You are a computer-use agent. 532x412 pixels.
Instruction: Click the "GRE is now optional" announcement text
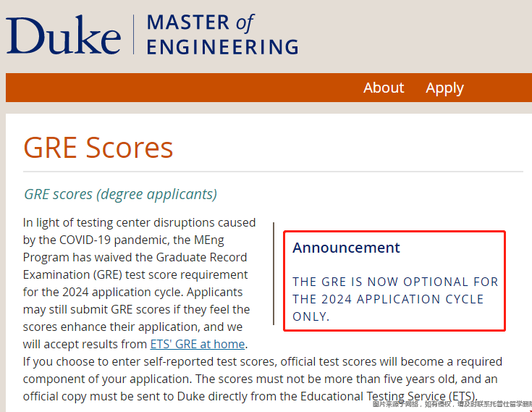pyautogui.click(x=395, y=298)
